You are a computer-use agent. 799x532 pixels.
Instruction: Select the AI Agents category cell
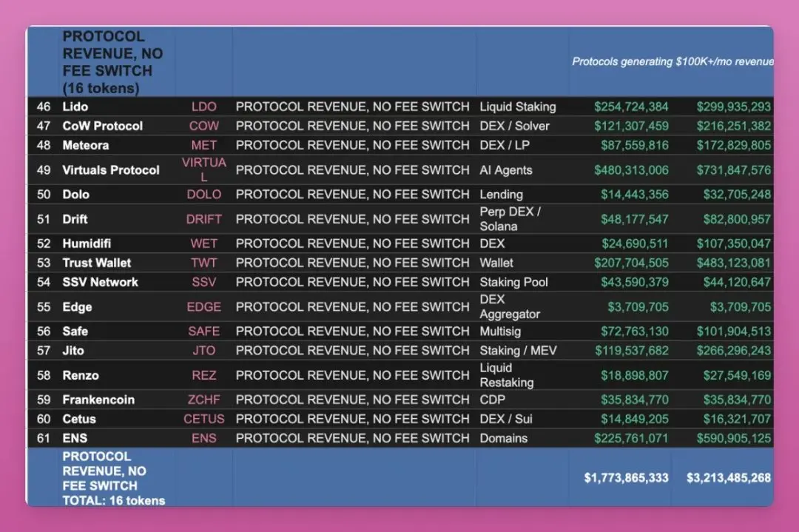coord(506,170)
